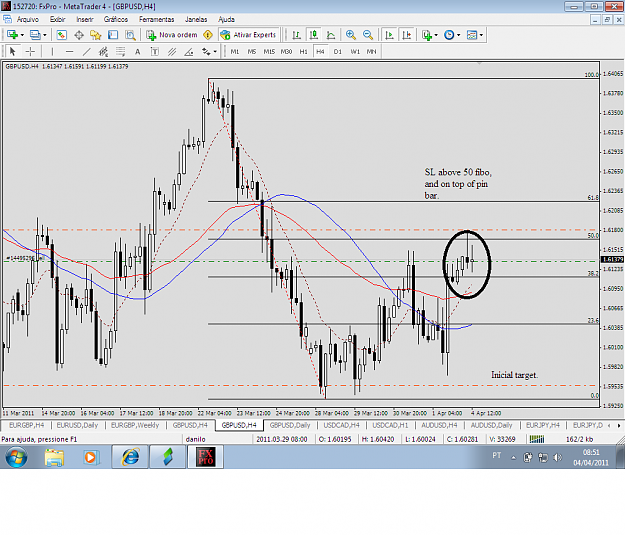The image size is (625, 535).
Task: Open the Exibir menu
Action: (57, 19)
